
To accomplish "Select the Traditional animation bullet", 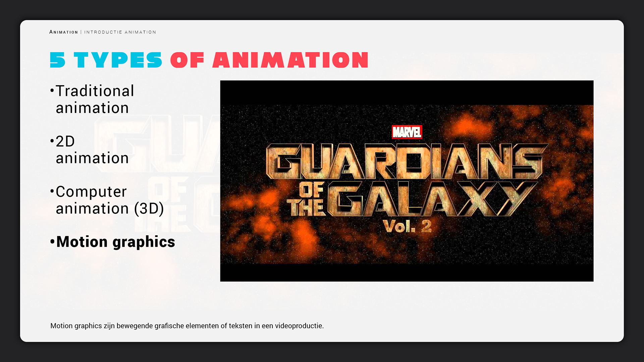I will 95,99.
